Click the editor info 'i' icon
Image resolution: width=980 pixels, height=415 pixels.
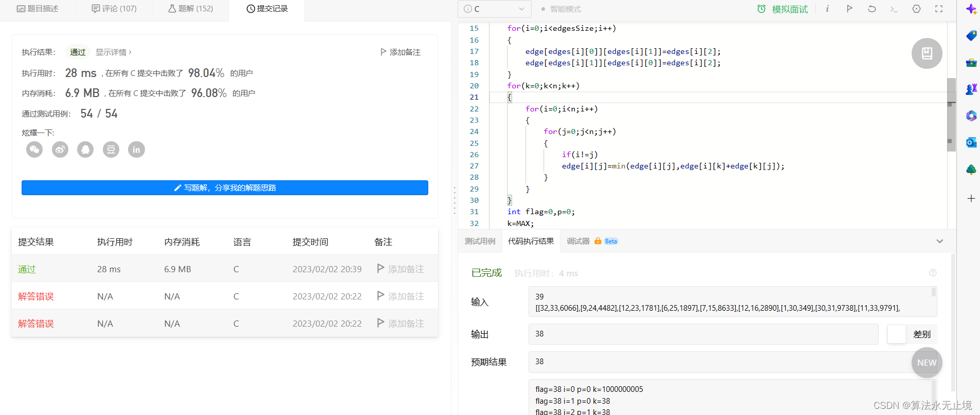click(827, 9)
